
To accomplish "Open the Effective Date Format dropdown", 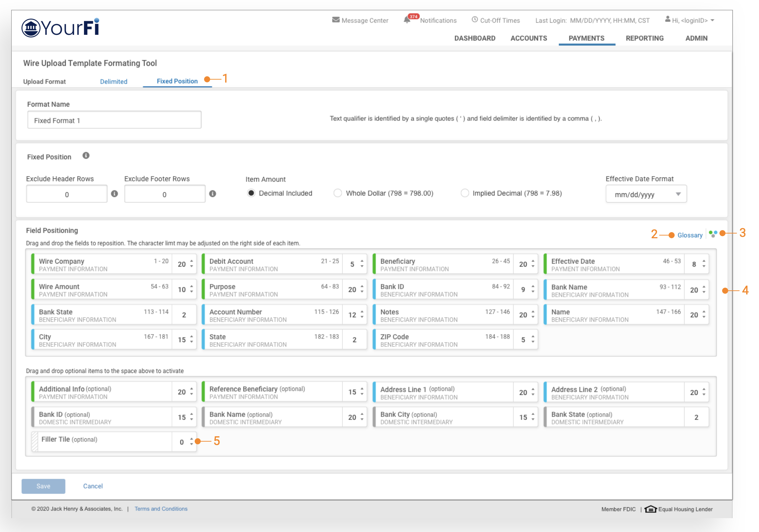I will [x=646, y=194].
